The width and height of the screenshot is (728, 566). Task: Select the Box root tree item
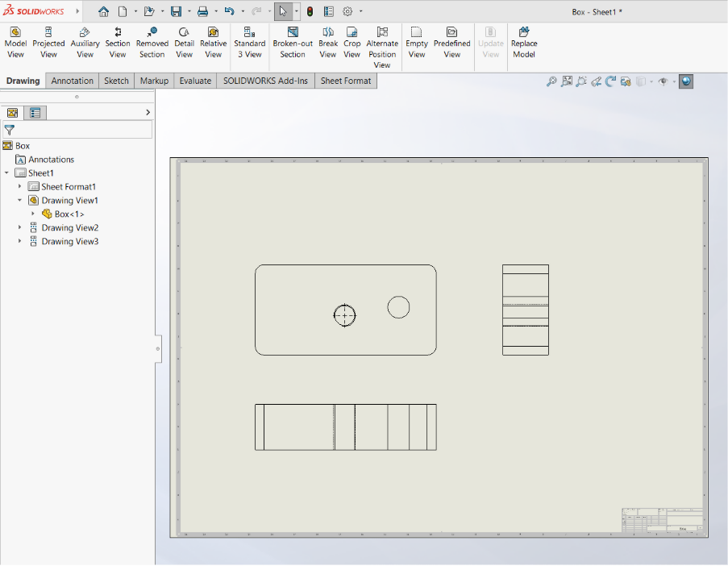pyautogui.click(x=22, y=146)
